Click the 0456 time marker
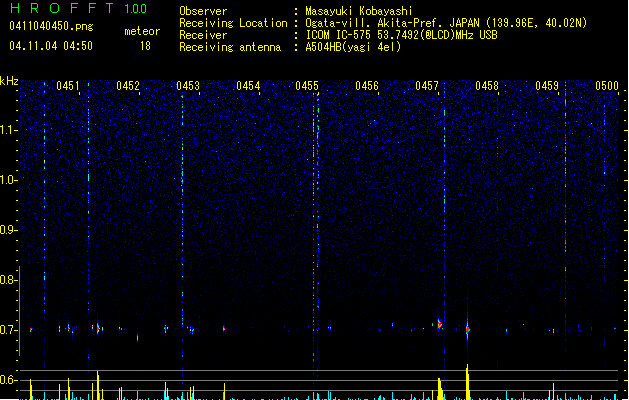Image resolution: width=629 pixels, height=400 pixels. pos(367,86)
